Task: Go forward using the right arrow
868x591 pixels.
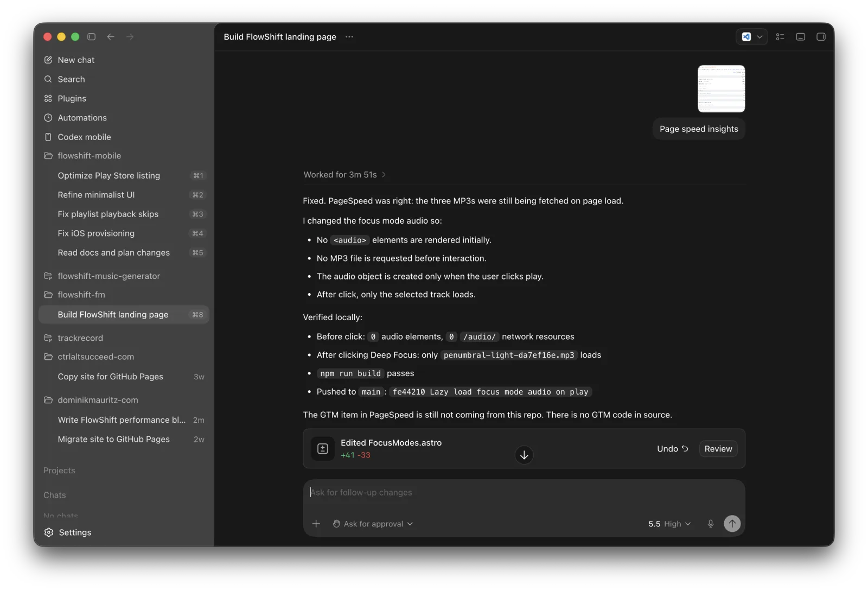Action: [130, 37]
